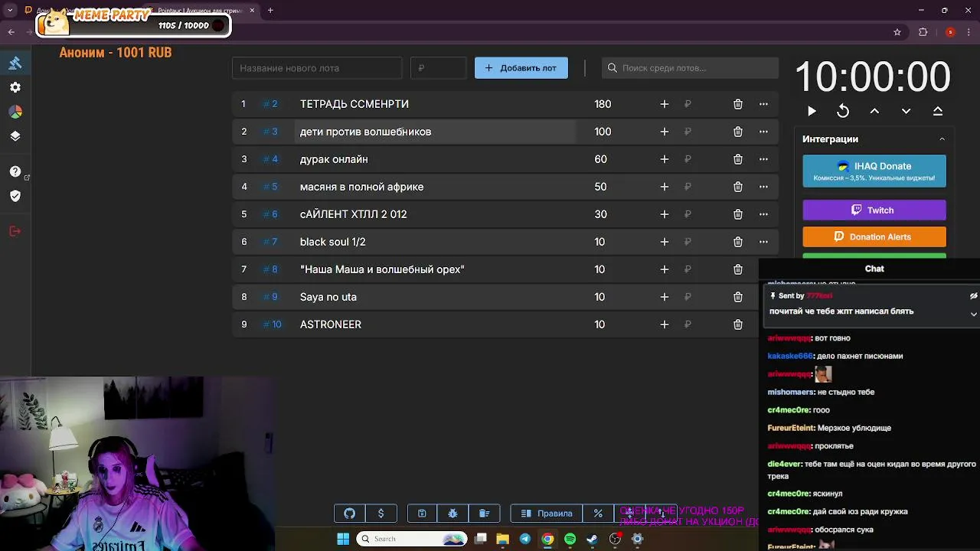Select the сАЙЛЕНТ ХТЛЛ 2 012 lot name
The image size is (980, 551).
[353, 214]
